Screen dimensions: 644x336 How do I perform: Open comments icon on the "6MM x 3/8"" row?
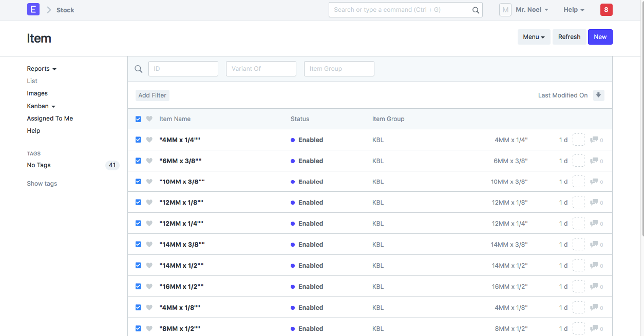tap(594, 161)
